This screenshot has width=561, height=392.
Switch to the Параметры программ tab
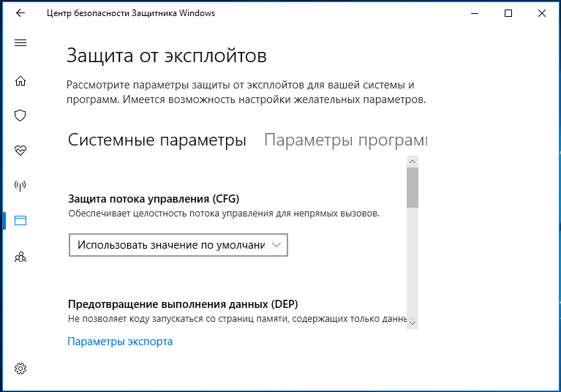pyautogui.click(x=346, y=140)
